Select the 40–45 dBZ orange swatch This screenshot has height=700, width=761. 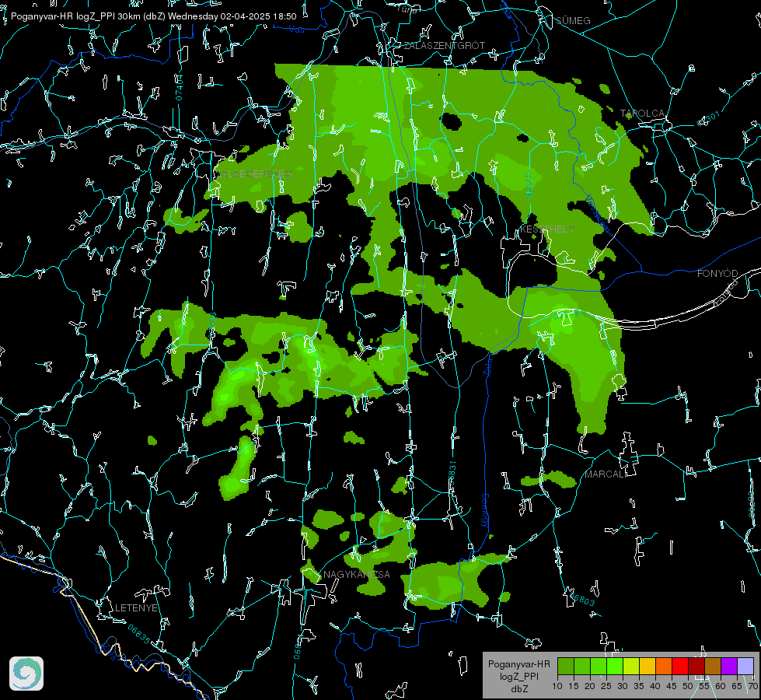[664, 666]
